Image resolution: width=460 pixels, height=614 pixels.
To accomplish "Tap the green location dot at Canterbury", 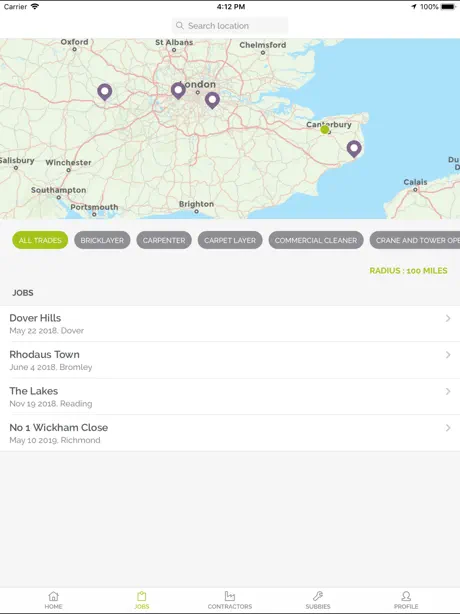I will [x=325, y=130].
